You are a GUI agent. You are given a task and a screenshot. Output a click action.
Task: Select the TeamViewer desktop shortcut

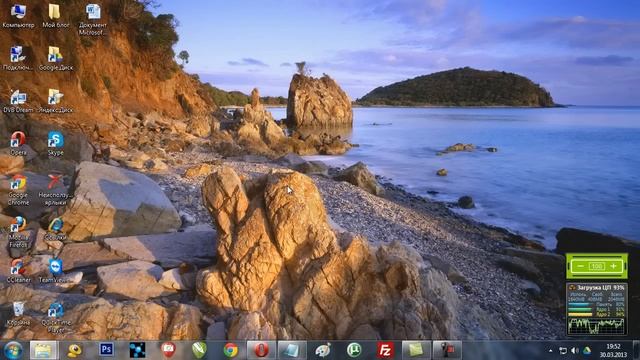point(56,271)
